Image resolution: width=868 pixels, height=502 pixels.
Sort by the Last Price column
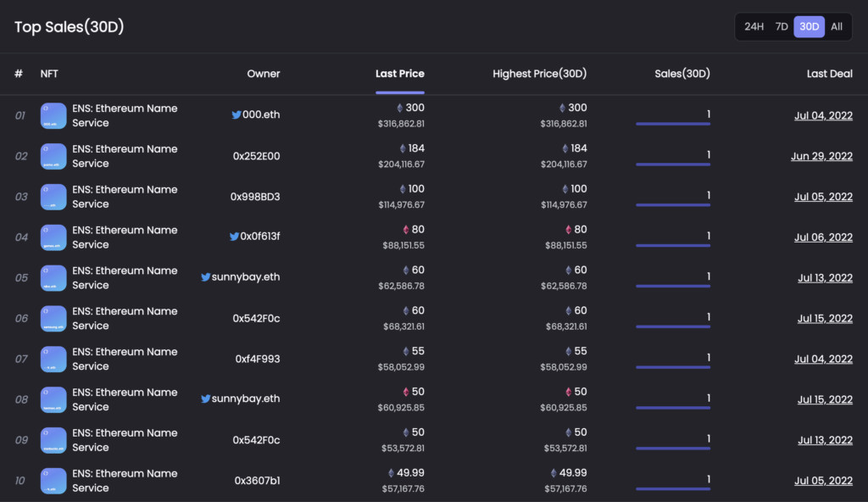[400, 74]
